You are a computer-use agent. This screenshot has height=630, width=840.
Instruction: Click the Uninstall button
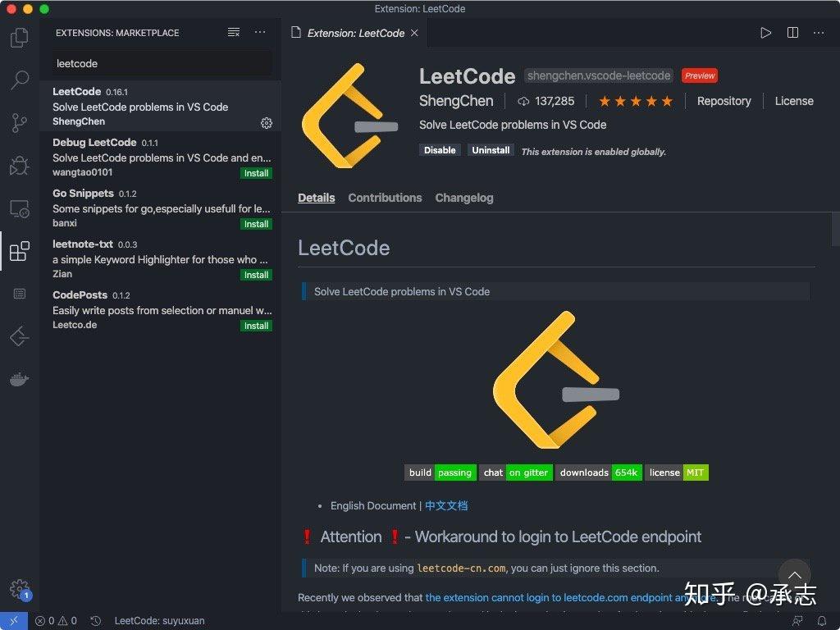[x=490, y=150]
